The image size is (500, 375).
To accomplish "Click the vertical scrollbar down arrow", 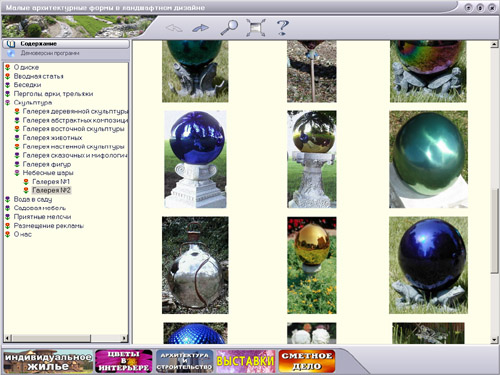I will coord(494,340).
